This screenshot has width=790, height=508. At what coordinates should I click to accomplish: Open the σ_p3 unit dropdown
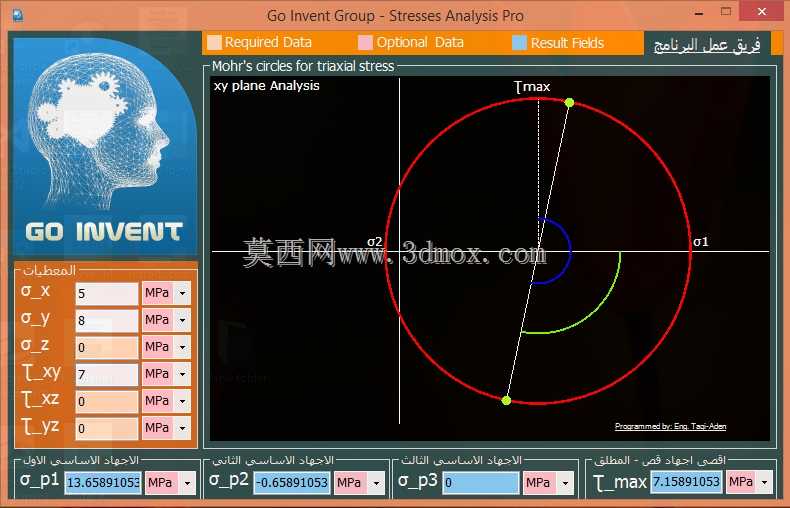(565, 483)
